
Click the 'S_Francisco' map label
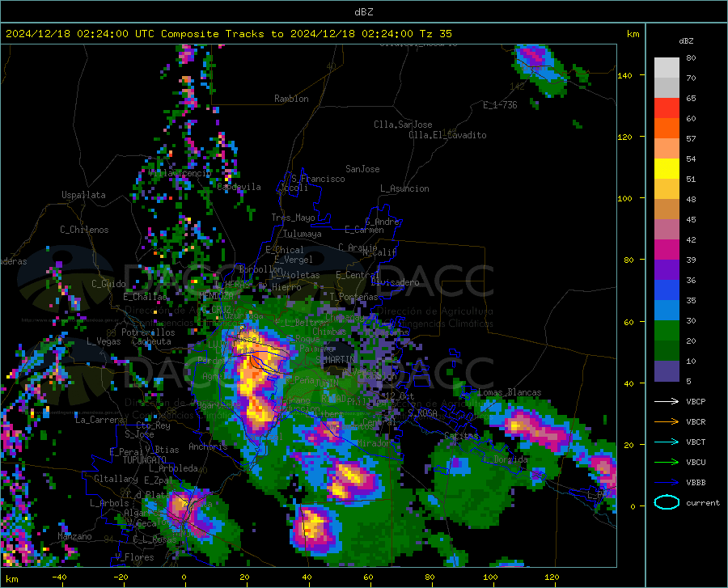(x=318, y=179)
